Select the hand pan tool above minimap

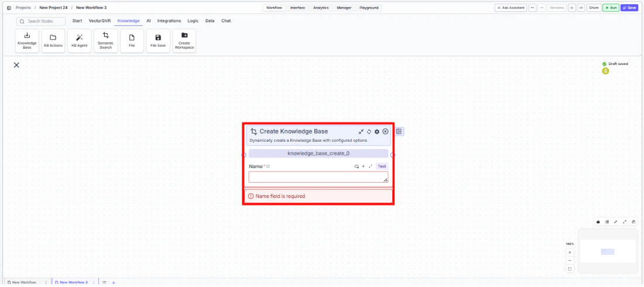633,221
